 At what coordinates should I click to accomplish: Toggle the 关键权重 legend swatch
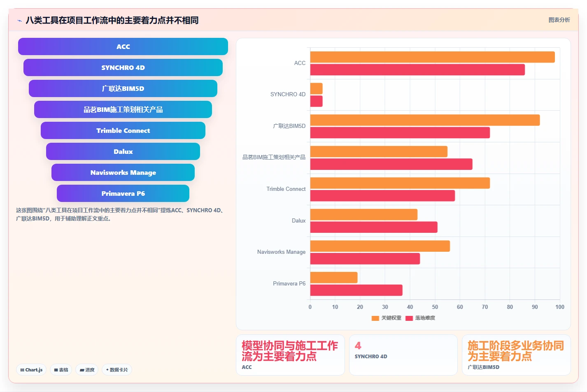pyautogui.click(x=375, y=318)
